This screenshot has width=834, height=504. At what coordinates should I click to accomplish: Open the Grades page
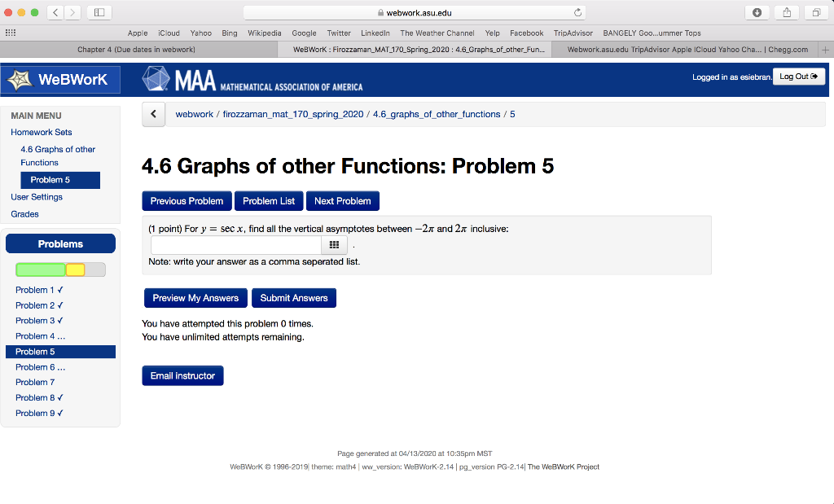coord(24,213)
